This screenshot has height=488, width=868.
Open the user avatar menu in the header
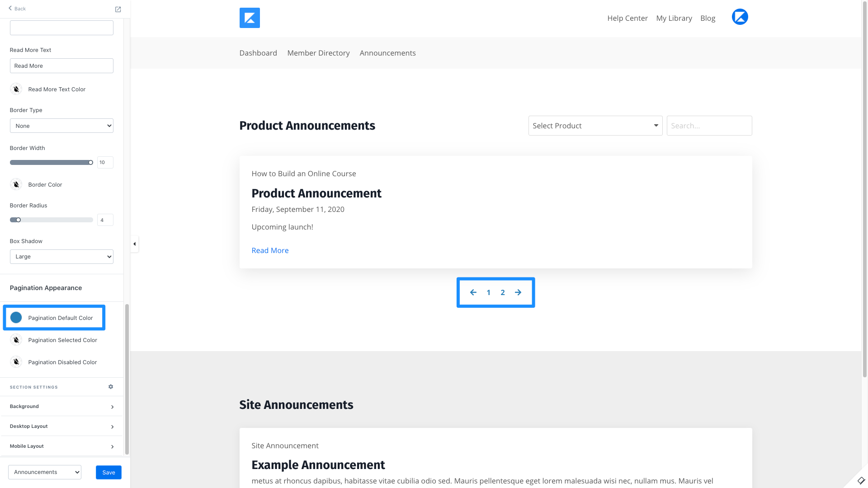point(740,17)
